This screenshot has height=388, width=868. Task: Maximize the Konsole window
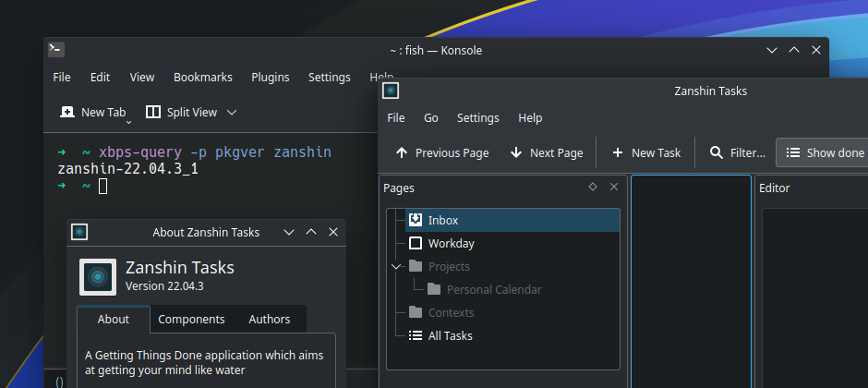click(x=794, y=51)
